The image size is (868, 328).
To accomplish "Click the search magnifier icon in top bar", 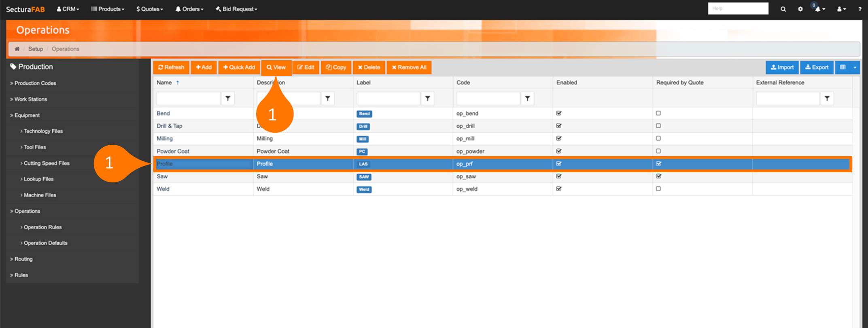I will [x=783, y=9].
